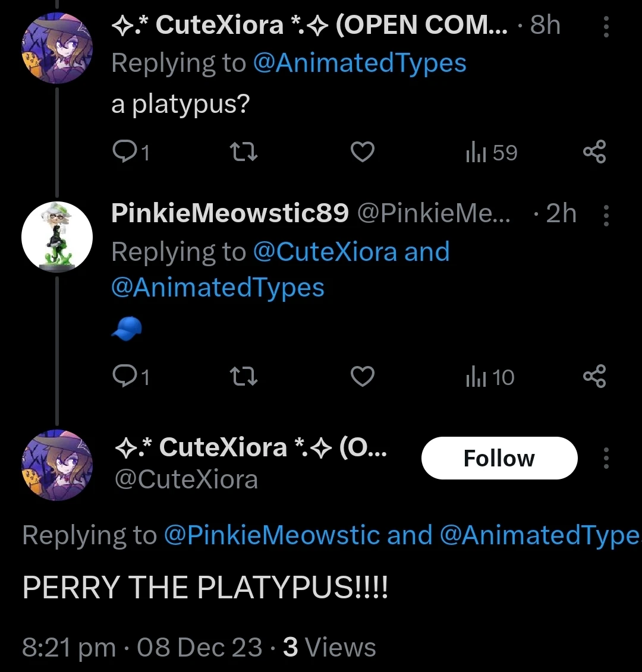Check view analytics showing 10 views

[x=487, y=376]
